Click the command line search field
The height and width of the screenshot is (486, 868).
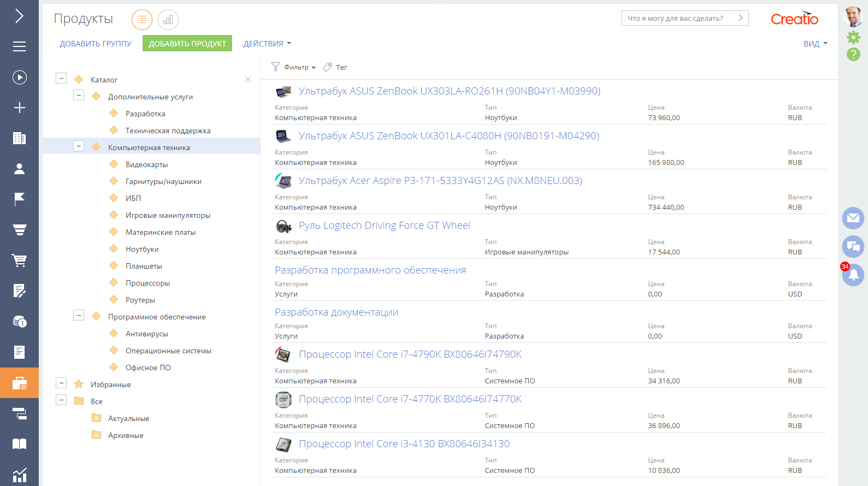(x=685, y=18)
